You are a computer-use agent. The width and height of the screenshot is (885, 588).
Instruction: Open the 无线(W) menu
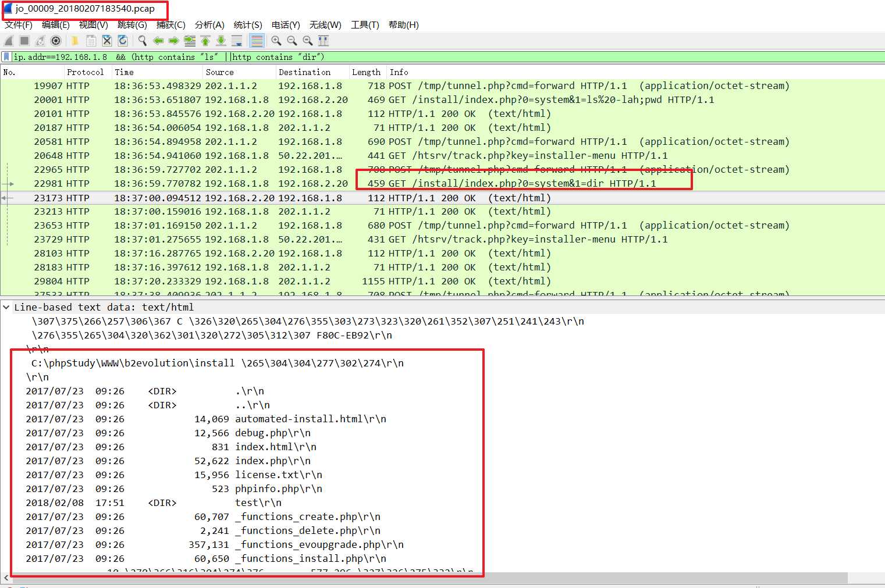325,24
